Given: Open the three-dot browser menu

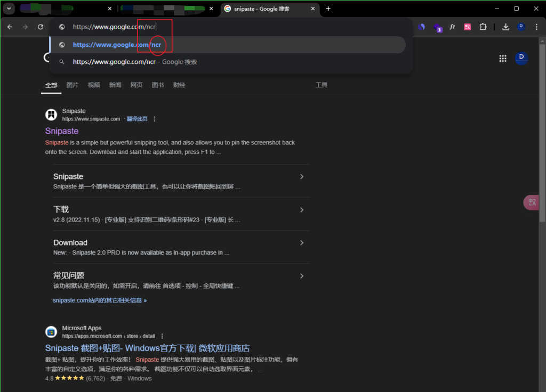Looking at the screenshot, I should coord(536,26).
